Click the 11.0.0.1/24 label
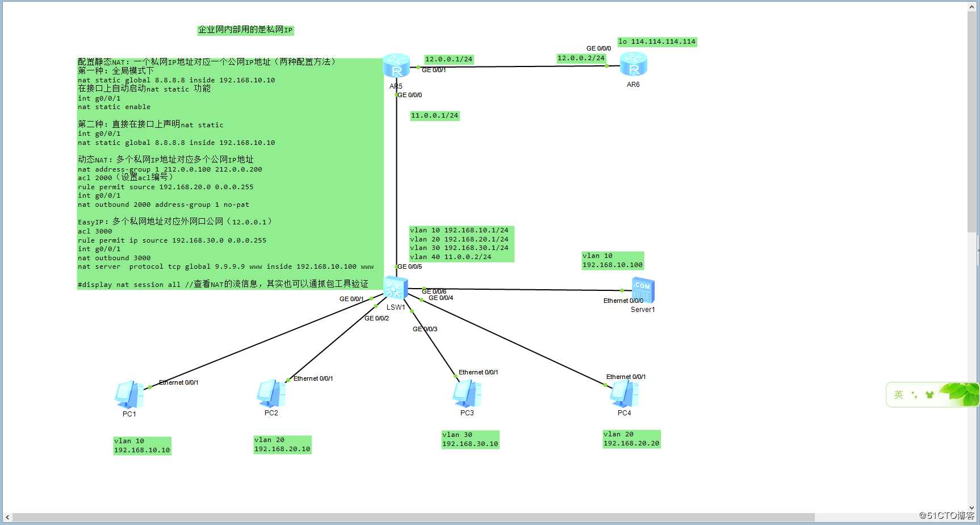The image size is (980, 525). (434, 115)
